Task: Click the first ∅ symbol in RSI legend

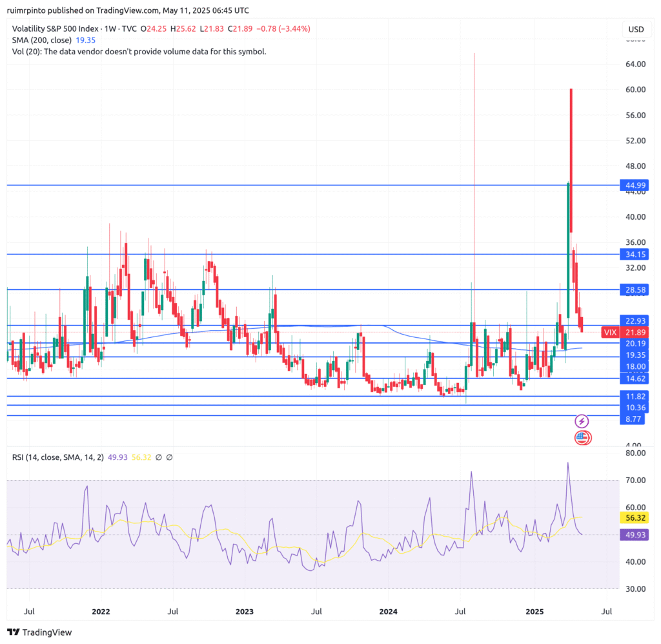Action: 158,457
